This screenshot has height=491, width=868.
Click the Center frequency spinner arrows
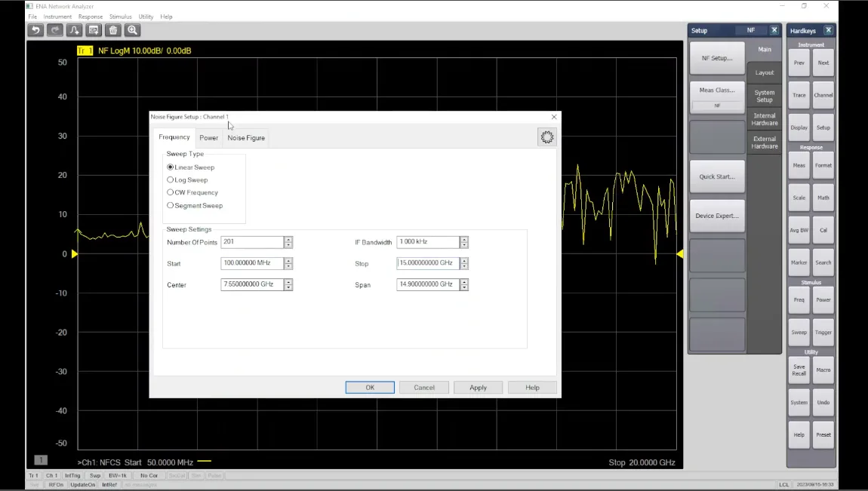click(x=288, y=285)
